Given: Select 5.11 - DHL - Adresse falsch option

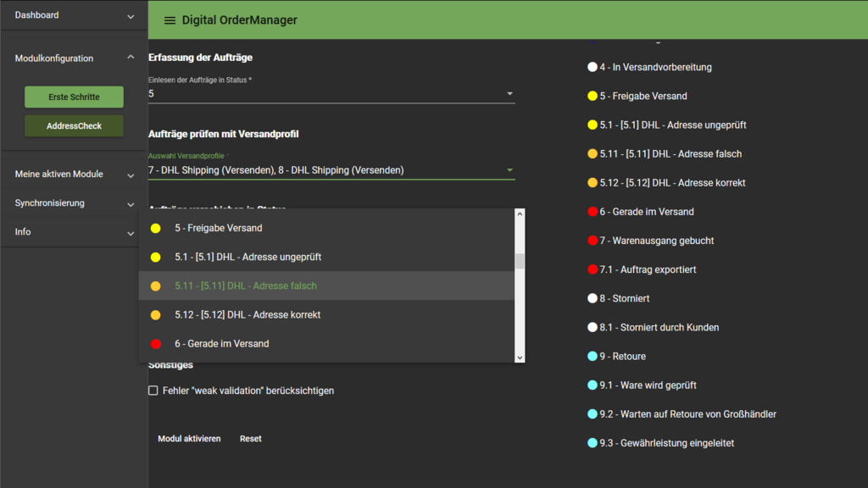Looking at the screenshot, I should 246,286.
